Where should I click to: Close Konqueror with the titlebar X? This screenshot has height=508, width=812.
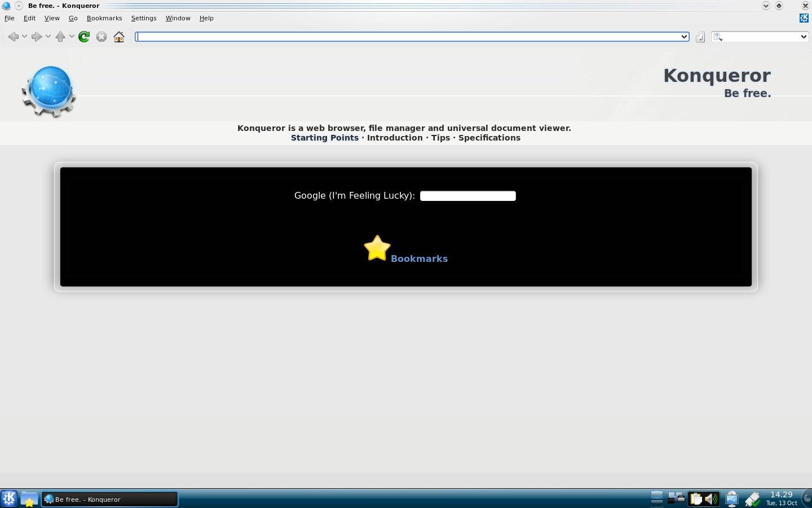pyautogui.click(x=805, y=6)
